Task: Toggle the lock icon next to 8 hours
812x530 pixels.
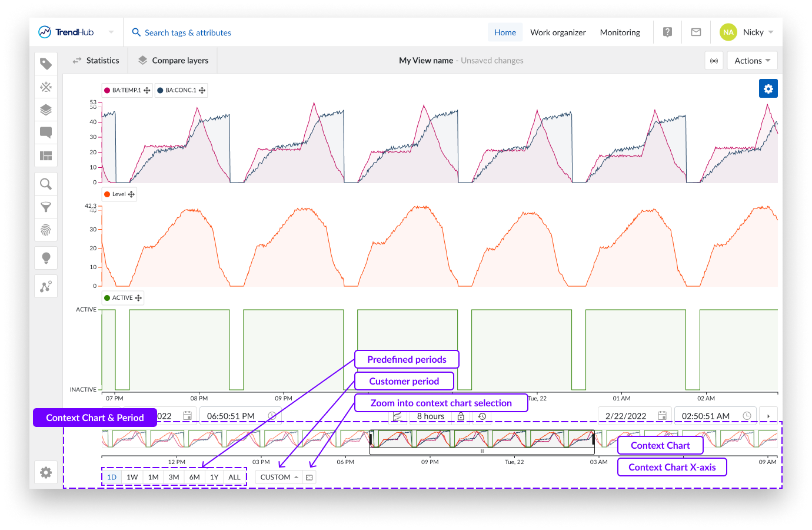Action: (x=461, y=416)
